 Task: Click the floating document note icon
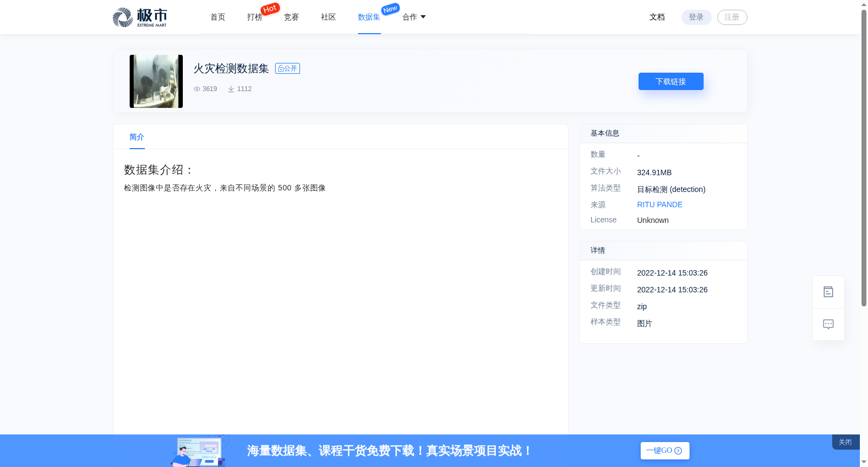(x=828, y=292)
